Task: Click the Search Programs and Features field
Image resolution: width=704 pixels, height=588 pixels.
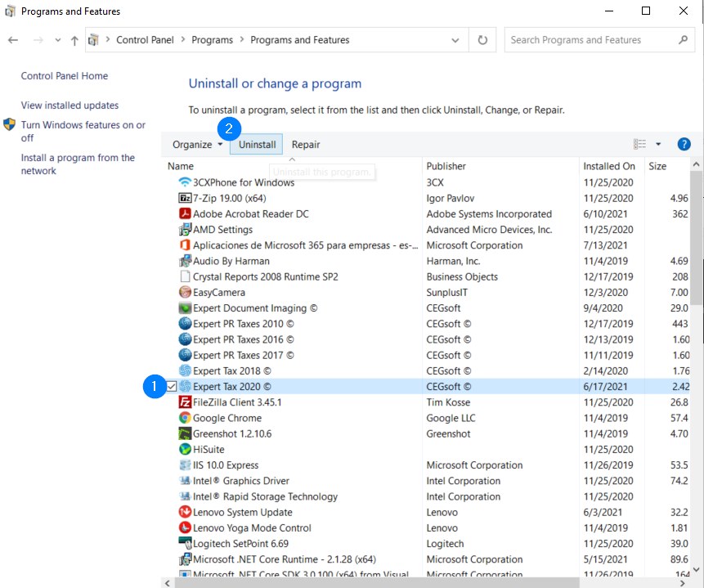Action: click(x=599, y=40)
